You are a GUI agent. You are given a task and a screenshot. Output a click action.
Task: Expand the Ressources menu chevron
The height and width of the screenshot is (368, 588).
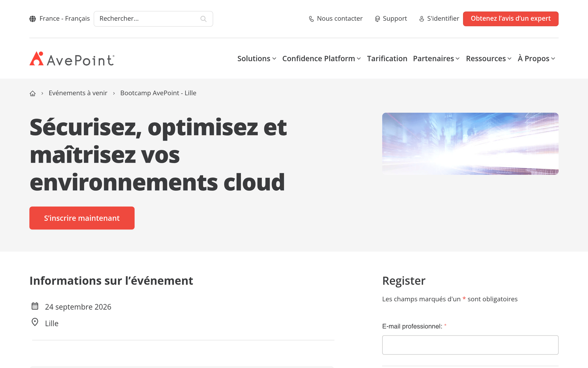click(510, 59)
